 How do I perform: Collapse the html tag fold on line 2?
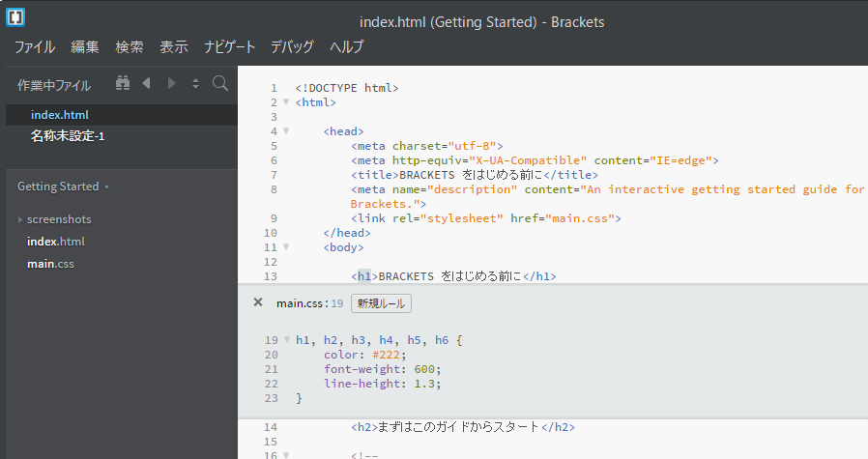click(286, 102)
